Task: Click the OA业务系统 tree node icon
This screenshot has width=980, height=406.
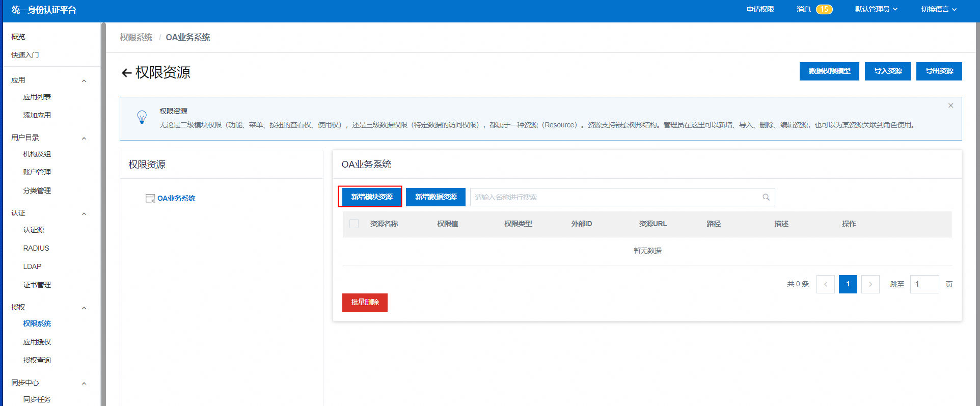Action: tap(150, 199)
